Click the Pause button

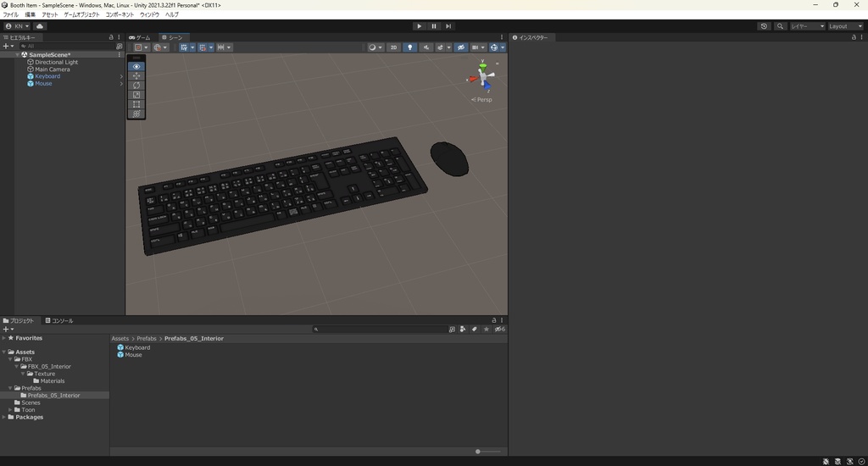pyautogui.click(x=434, y=26)
